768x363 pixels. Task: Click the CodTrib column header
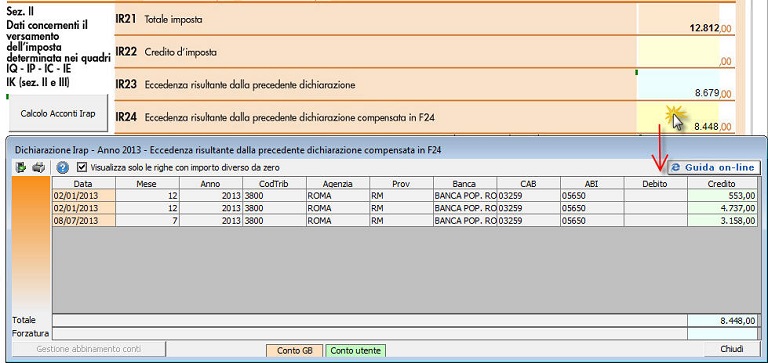(x=274, y=184)
